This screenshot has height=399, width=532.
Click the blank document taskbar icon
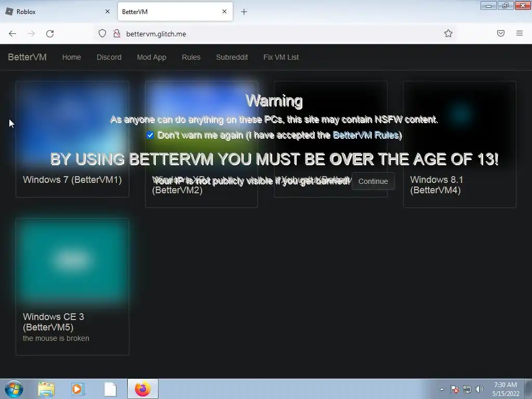110,389
